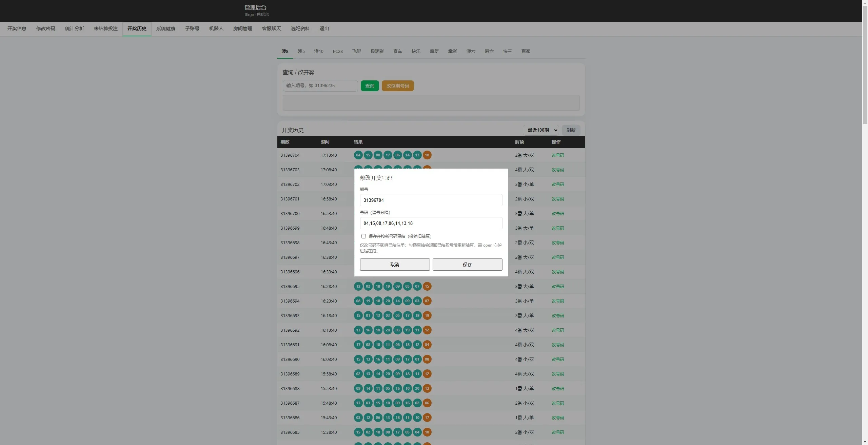
Task: Click the orange ball 04 in row 31396691
Action: pos(427,345)
